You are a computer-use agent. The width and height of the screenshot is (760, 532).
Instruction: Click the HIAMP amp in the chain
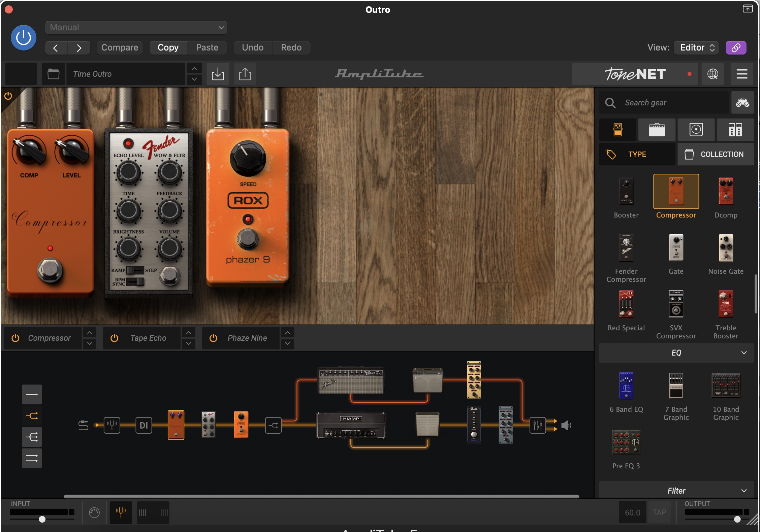[x=351, y=425]
